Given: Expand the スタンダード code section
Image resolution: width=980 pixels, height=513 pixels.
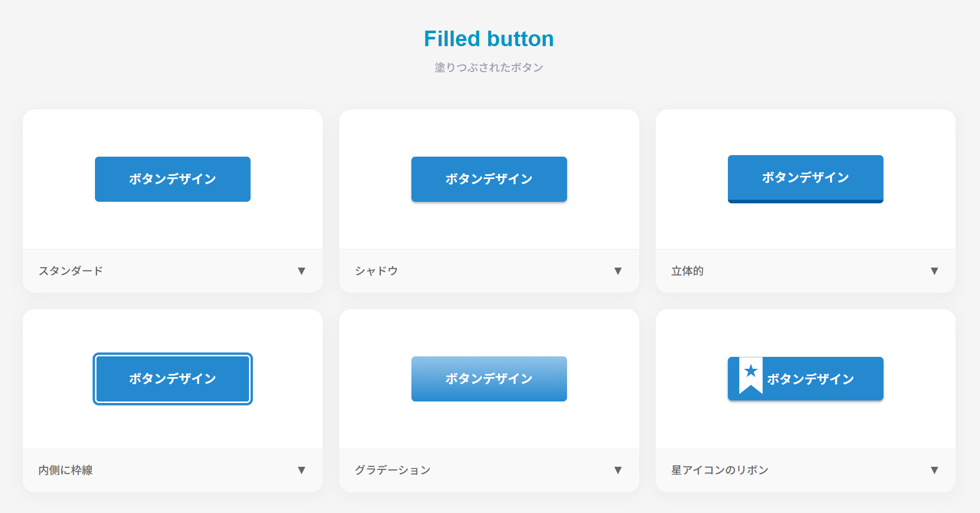Looking at the screenshot, I should click(301, 271).
